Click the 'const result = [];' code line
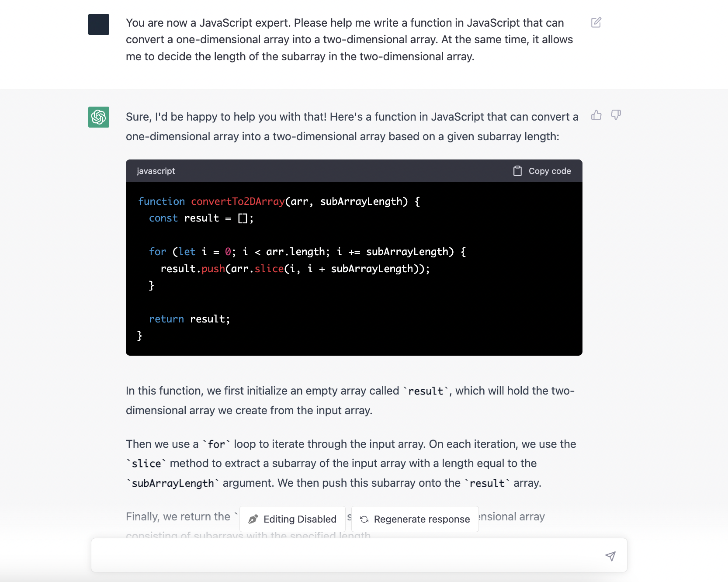The image size is (728, 582). (x=201, y=218)
